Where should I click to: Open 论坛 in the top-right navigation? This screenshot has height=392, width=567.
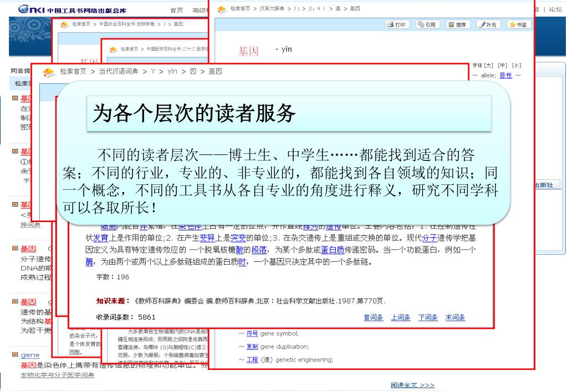(x=555, y=9)
